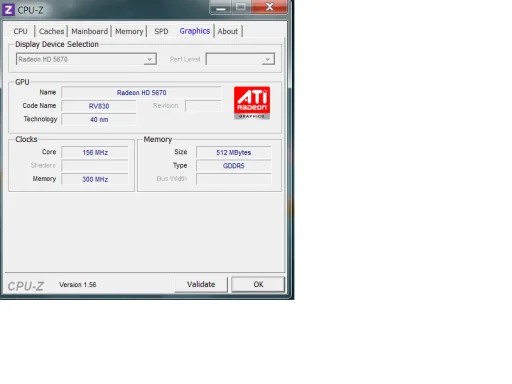Viewport: 512px width, 384px height.
Task: Click the Technology value 40 nm
Action: pyautogui.click(x=99, y=119)
